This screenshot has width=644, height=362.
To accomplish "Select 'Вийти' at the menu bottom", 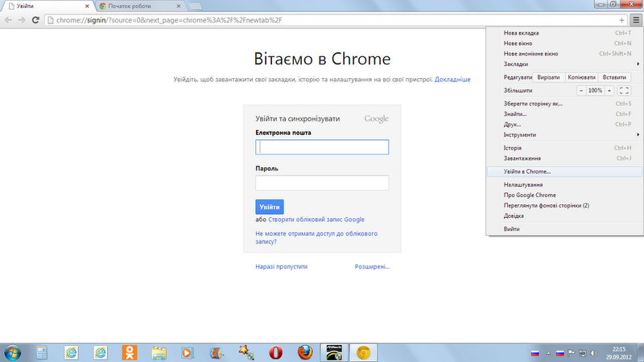I will [x=565, y=229].
